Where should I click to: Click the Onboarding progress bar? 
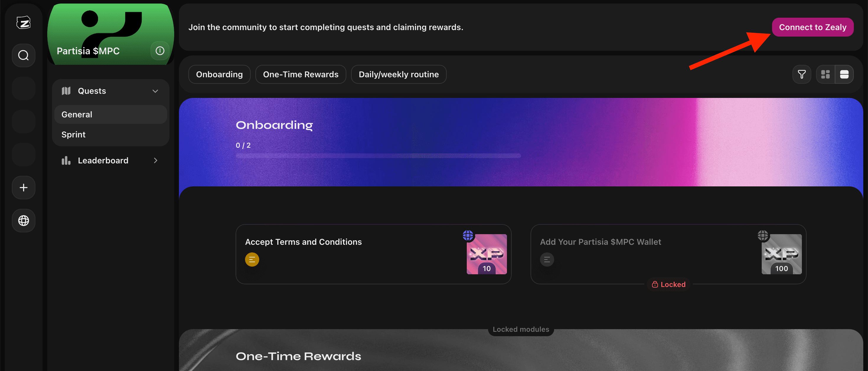pos(378,156)
